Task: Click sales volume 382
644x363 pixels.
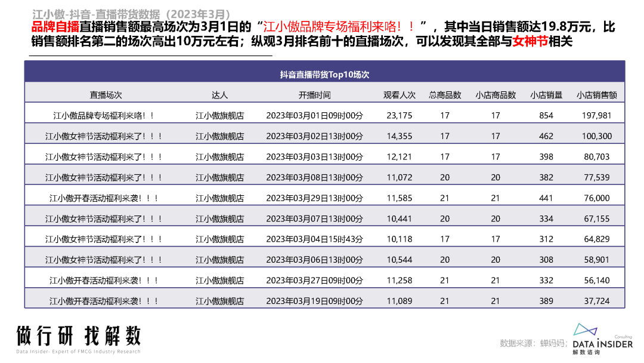Action: point(546,177)
